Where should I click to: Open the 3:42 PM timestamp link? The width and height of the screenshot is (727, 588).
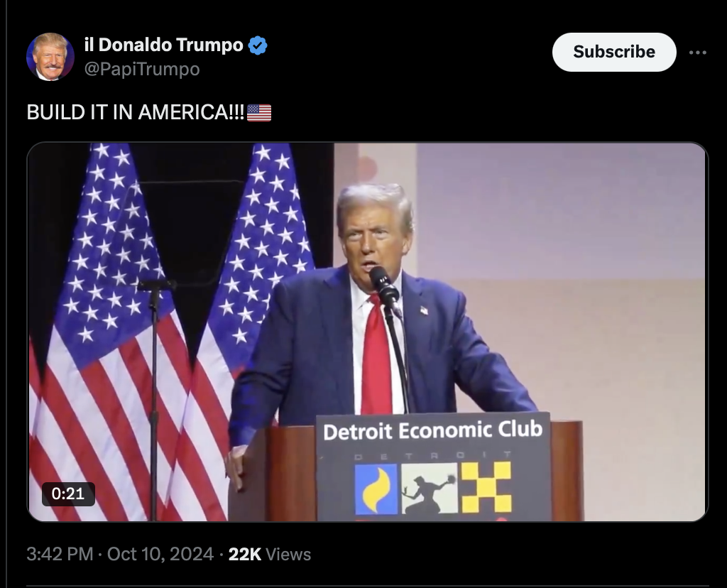[x=60, y=554]
